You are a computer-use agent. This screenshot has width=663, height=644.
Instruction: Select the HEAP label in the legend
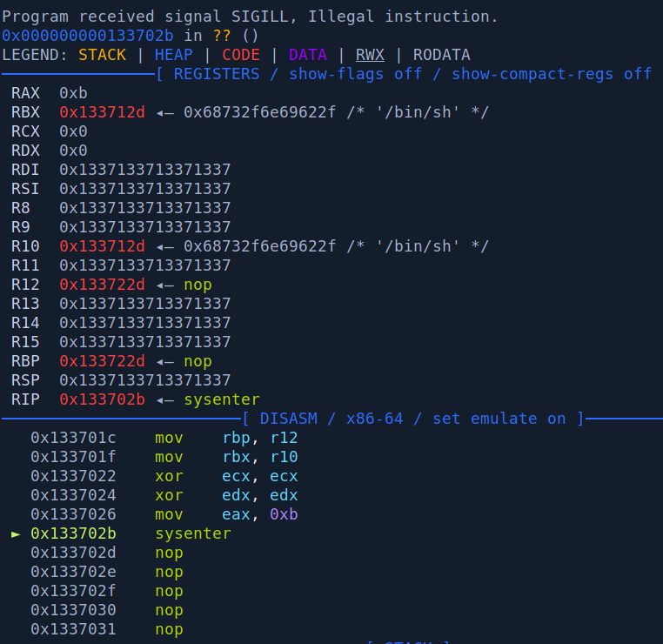coord(173,55)
